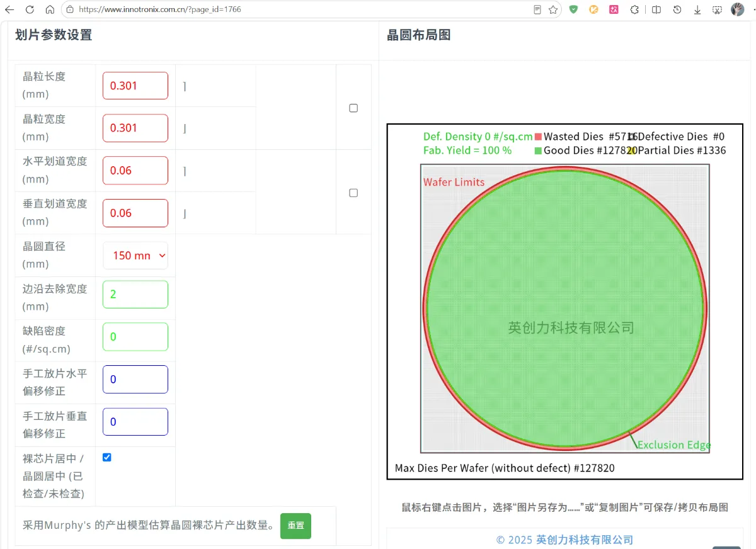Click the 采用Murphy's 的产出模型 description text
The width and height of the screenshot is (756, 549).
click(x=149, y=525)
